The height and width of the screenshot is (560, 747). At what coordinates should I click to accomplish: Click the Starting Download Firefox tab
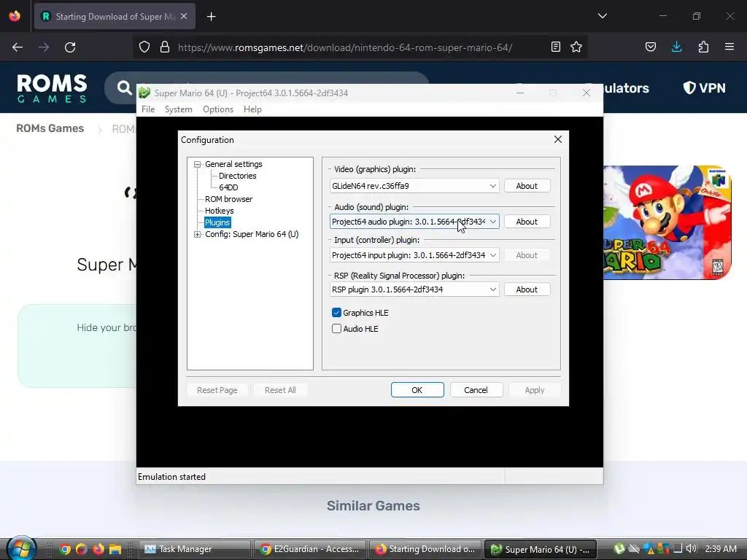coord(115,16)
